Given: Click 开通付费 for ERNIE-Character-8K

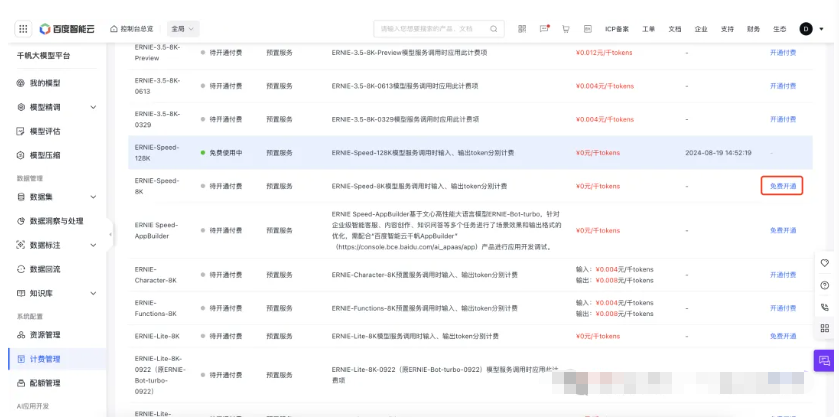Looking at the screenshot, I should click(783, 275).
